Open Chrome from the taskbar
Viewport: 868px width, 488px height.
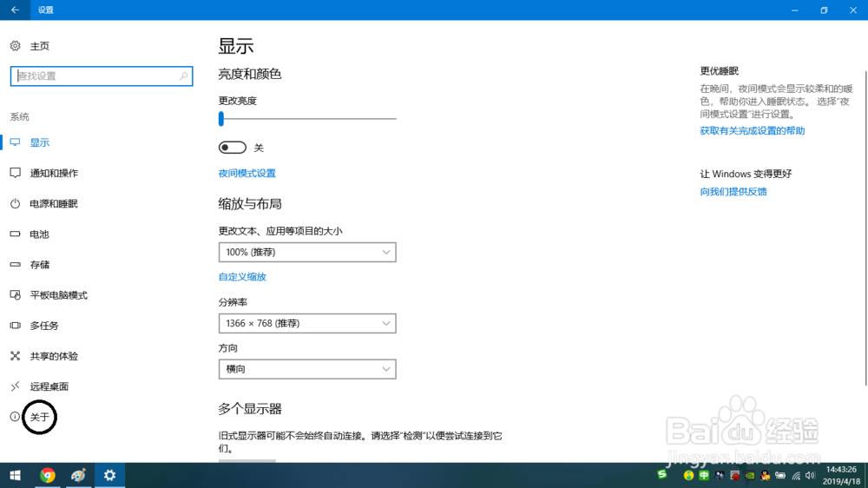point(48,475)
